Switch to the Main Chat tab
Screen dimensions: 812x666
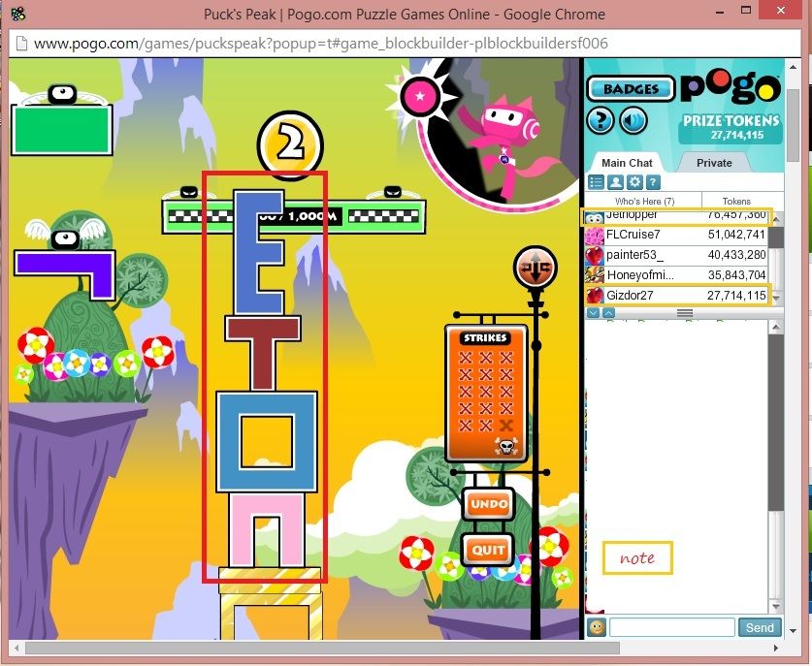pos(627,163)
